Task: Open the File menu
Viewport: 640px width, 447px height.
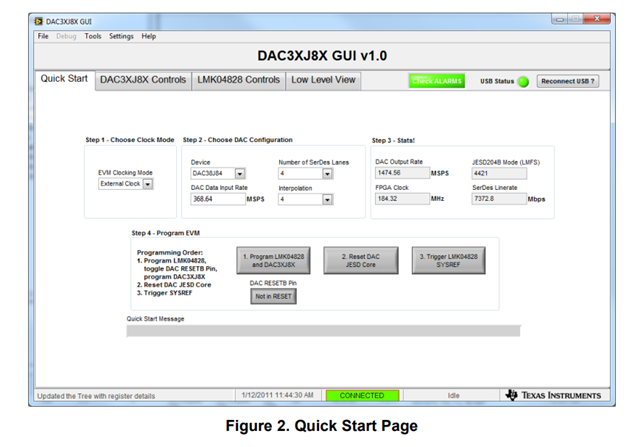Action: tap(43, 36)
